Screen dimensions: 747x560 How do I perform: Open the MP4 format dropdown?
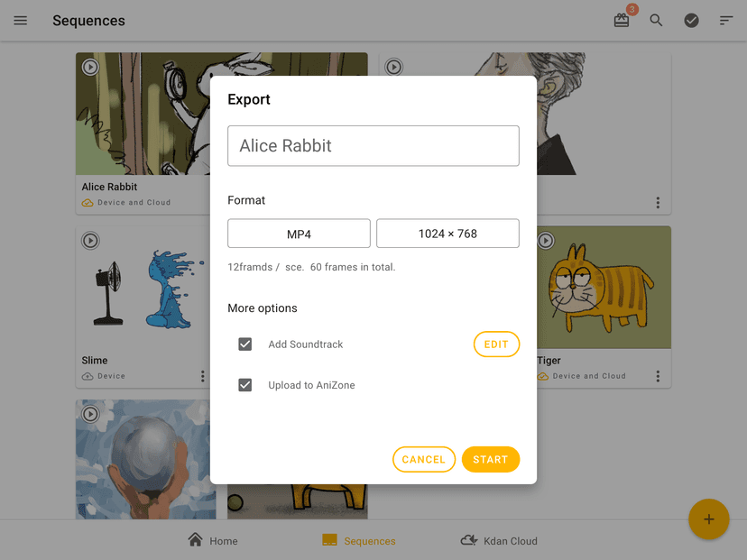coord(299,234)
